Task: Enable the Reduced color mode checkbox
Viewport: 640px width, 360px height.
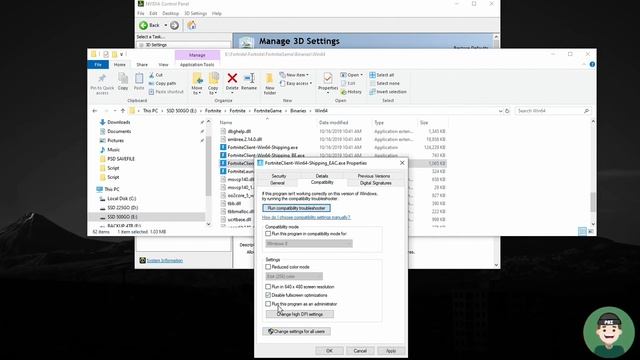Action: (x=268, y=267)
